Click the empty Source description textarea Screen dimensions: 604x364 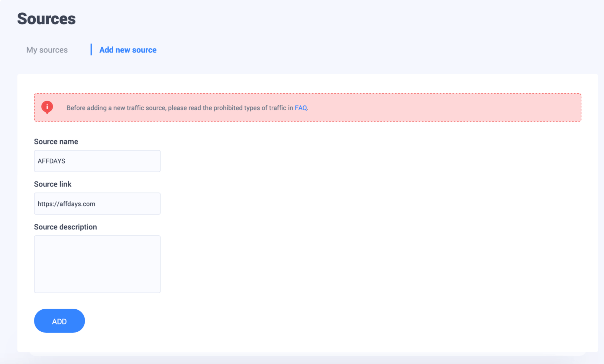97,264
